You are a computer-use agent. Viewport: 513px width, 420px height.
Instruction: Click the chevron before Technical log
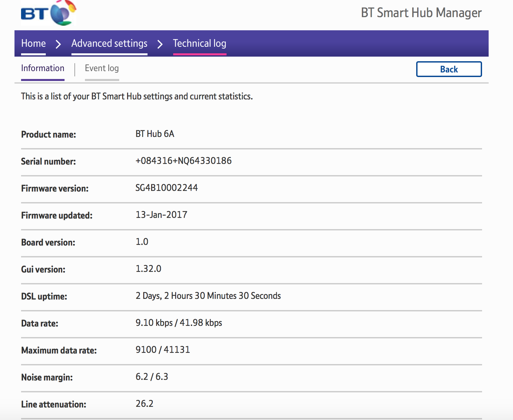(x=160, y=43)
